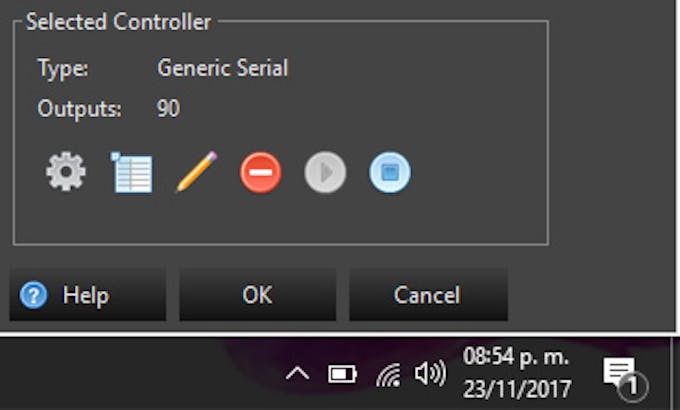Viewport: 680px width, 410px height.
Task: Stop the controller with the blue stop icon
Action: point(390,172)
